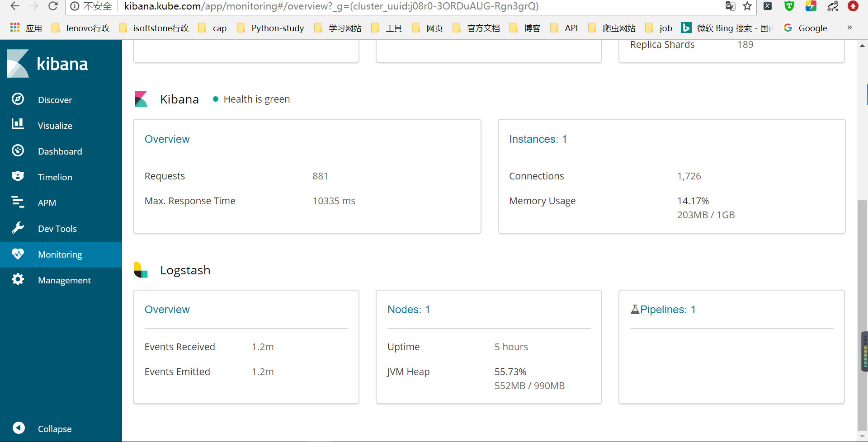Viewport: 868px width, 442px height.
Task: Click the Replica Shards label
Action: 662,45
